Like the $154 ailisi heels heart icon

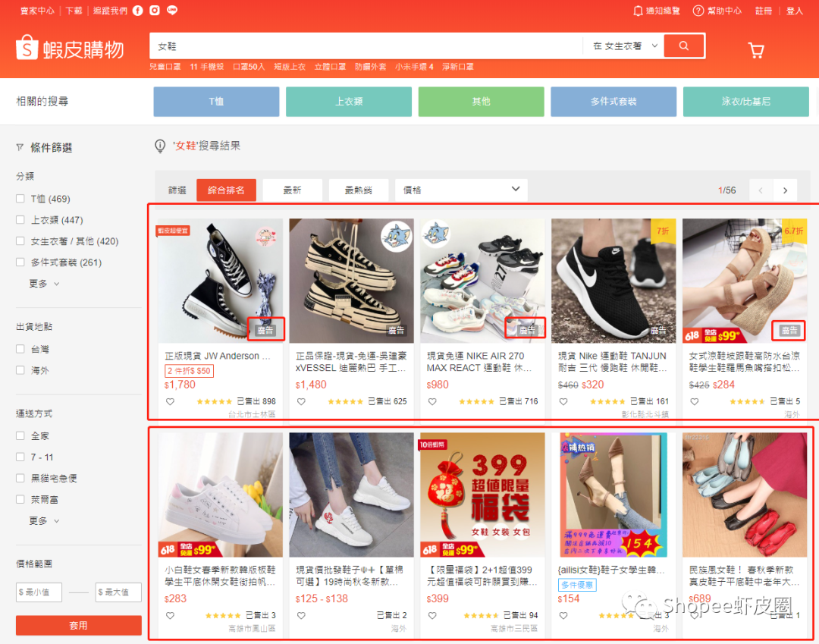coord(563,616)
